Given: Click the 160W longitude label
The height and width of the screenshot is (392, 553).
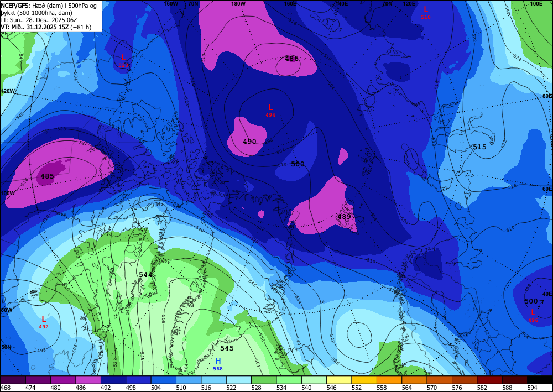Looking at the screenshot, I should tap(171, 3).
